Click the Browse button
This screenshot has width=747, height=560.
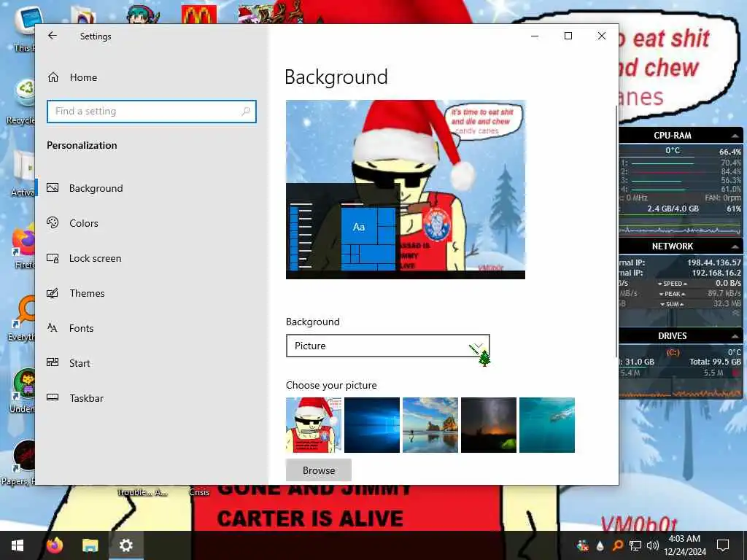tap(319, 470)
